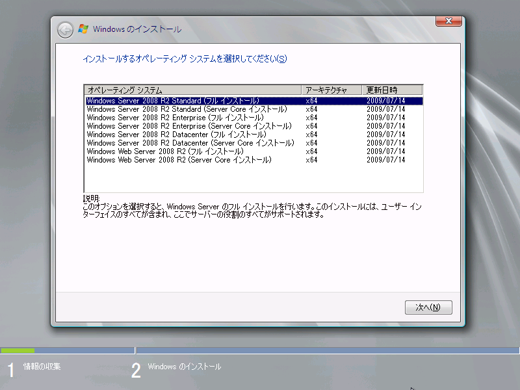Select Windows Server 2008 R2 Standard (フル インストール)
The height and width of the screenshot is (390, 520).
[x=254, y=101]
